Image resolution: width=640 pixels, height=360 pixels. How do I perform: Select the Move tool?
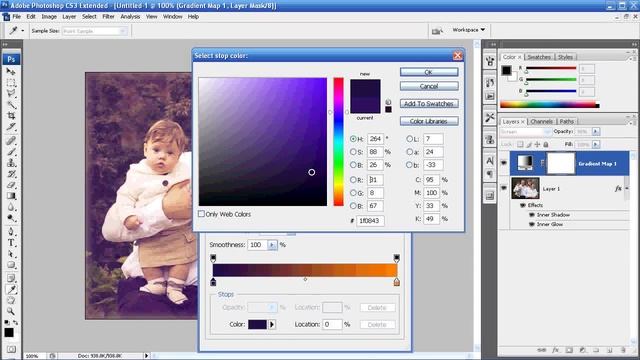click(x=11, y=72)
